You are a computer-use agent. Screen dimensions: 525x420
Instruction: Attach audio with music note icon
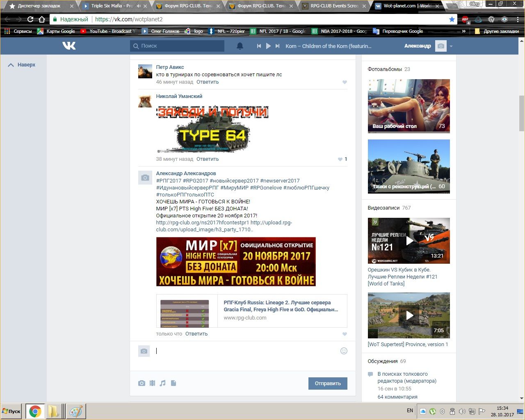[x=163, y=383]
